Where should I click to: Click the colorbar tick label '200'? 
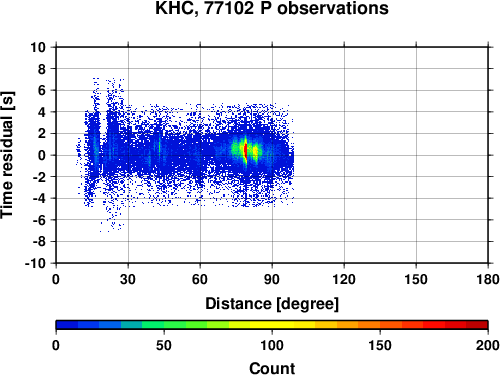[x=488, y=345]
